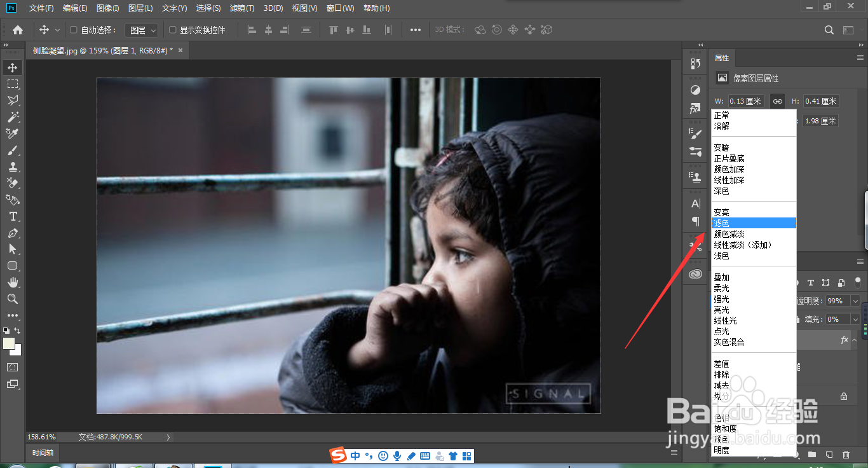This screenshot has width=868, height=468.
Task: Open the fill 0% dropdown arrow
Action: point(855,319)
